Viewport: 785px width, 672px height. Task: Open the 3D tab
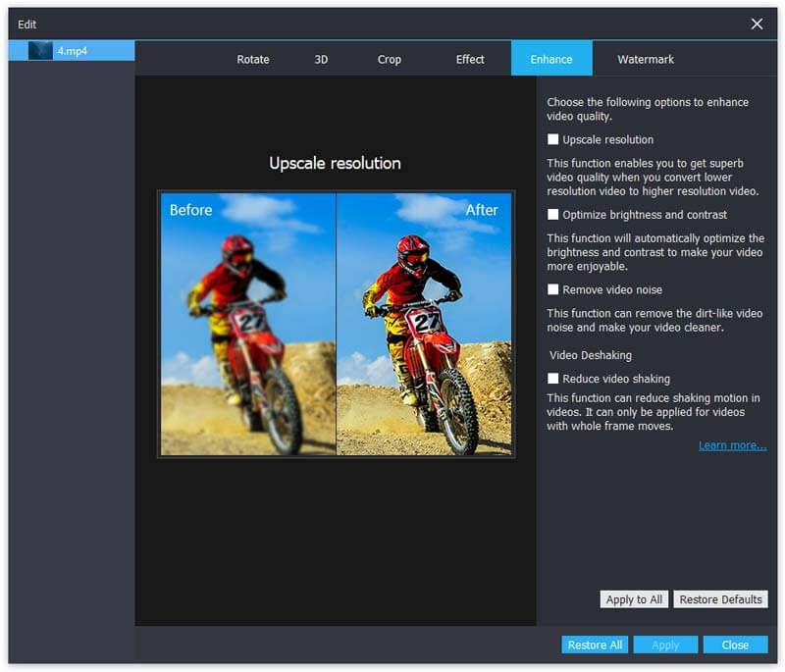321,59
